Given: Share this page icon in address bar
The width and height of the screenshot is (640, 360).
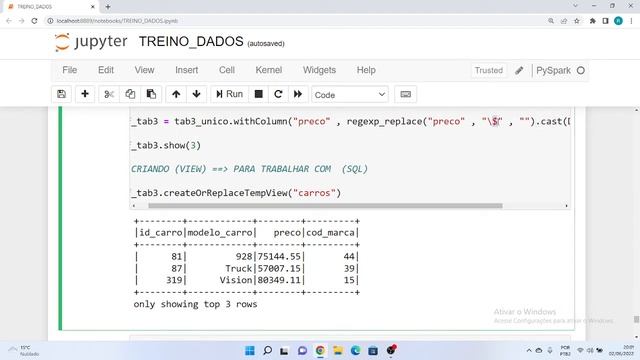Looking at the screenshot, I should click(x=564, y=21).
